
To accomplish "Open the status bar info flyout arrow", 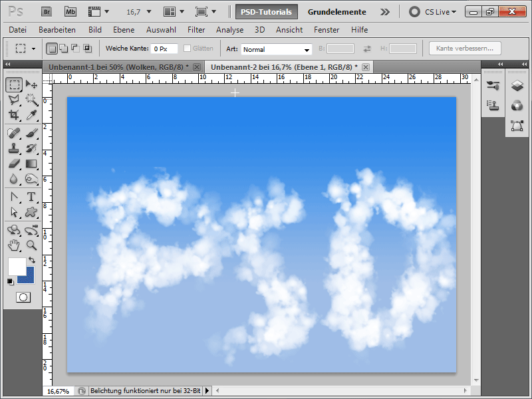I will click(207, 391).
